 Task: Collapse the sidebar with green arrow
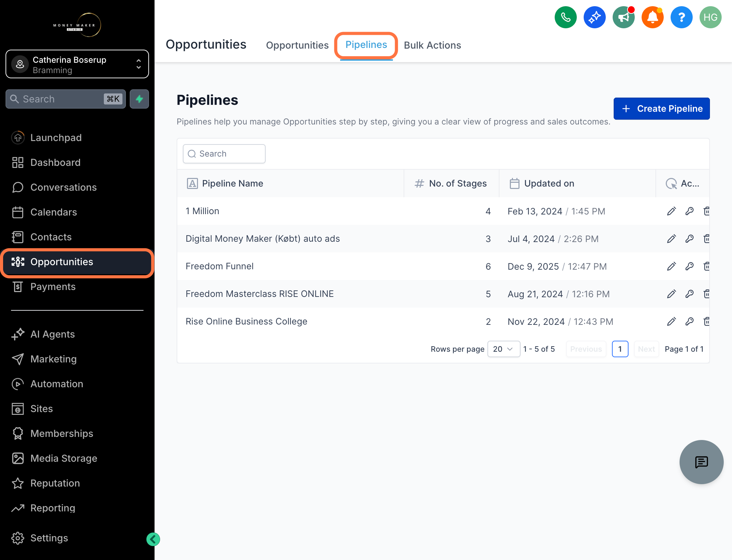pyautogui.click(x=153, y=539)
